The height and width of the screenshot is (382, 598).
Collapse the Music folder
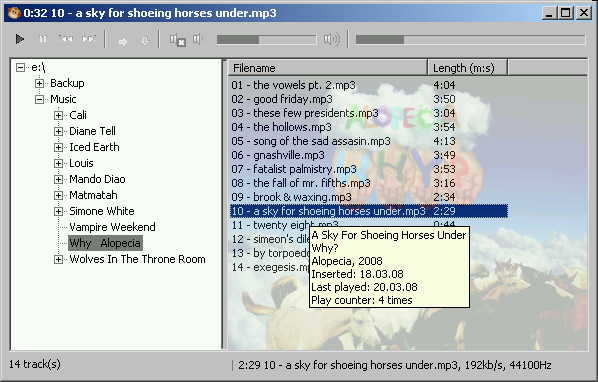coord(39,100)
